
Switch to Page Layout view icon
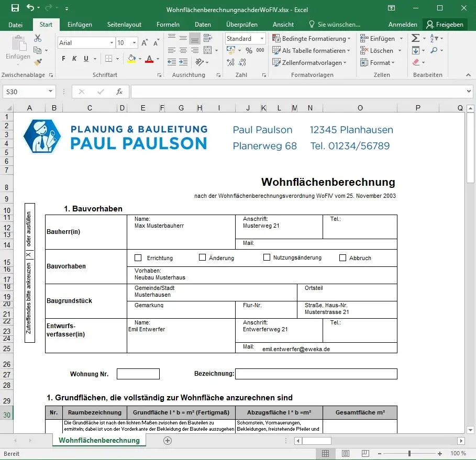coord(345,454)
